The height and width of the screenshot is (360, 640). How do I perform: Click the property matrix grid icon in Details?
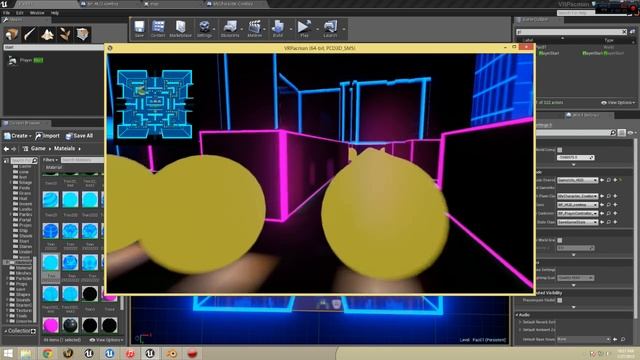622,133
